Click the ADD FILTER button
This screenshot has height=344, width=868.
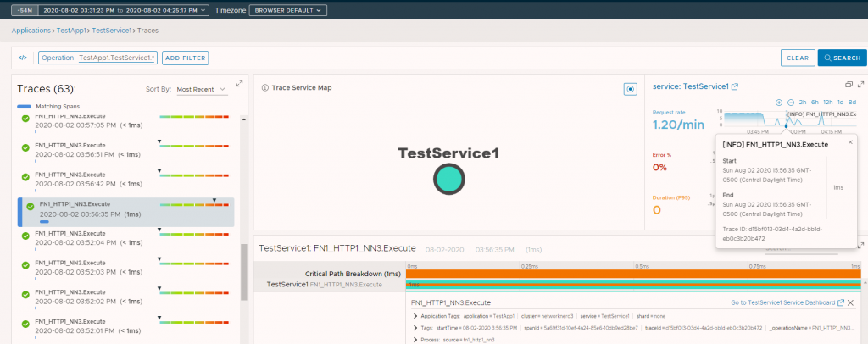pos(185,58)
